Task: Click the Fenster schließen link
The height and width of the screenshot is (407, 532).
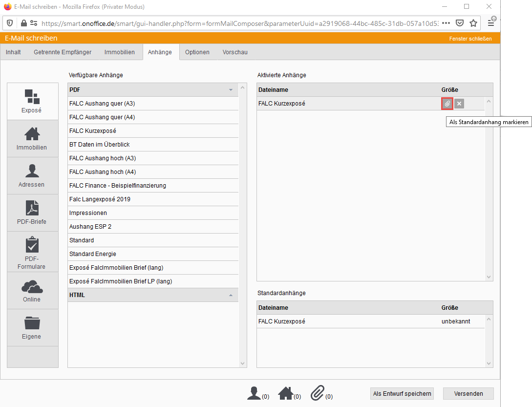Action: (x=470, y=39)
